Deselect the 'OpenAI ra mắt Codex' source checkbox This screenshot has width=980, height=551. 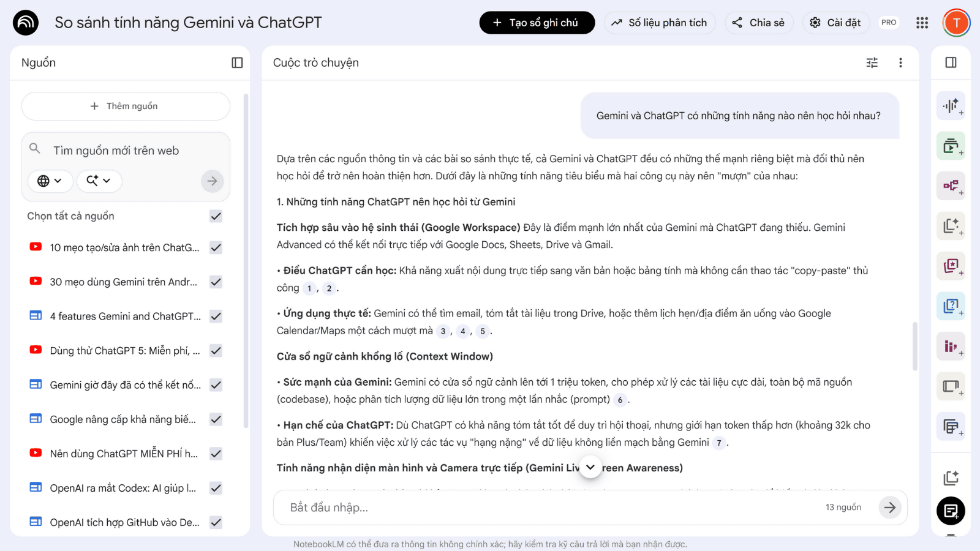(x=216, y=488)
